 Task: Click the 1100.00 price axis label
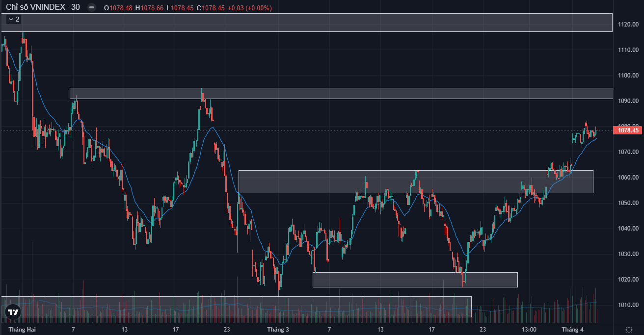pos(628,76)
